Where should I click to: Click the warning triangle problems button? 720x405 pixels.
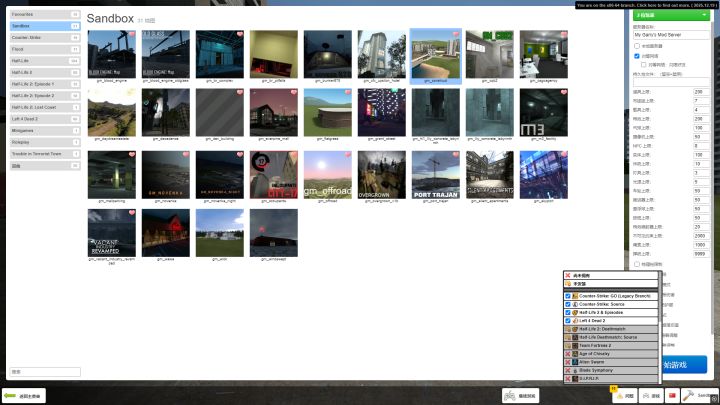(x=625, y=395)
